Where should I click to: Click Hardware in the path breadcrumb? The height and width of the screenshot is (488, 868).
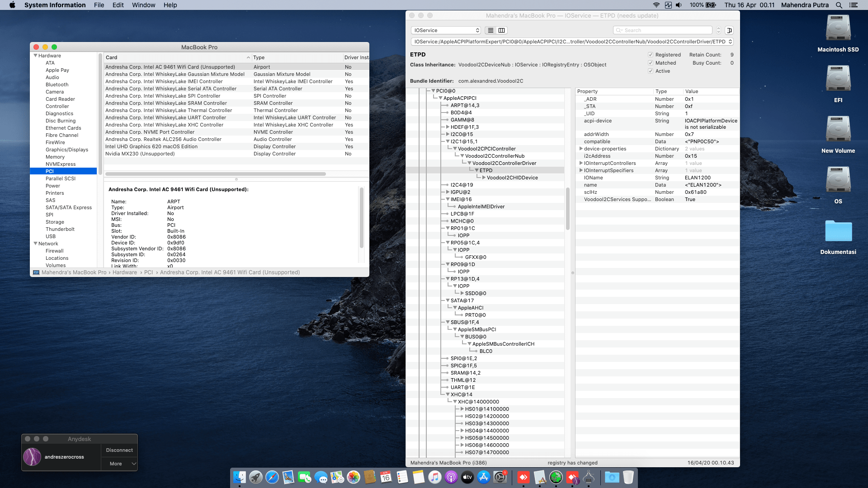(125, 272)
